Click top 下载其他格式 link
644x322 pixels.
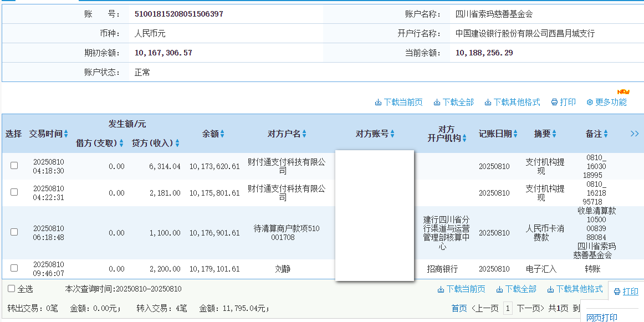click(513, 103)
